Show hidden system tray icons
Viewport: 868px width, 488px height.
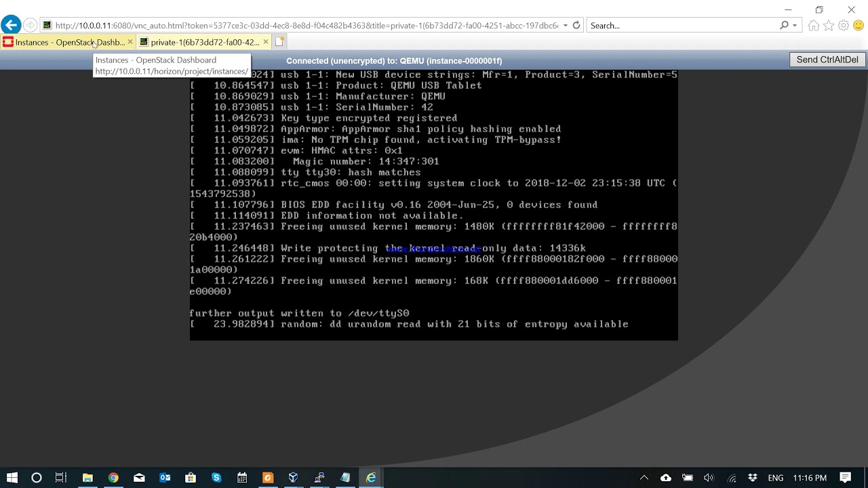pyautogui.click(x=644, y=478)
